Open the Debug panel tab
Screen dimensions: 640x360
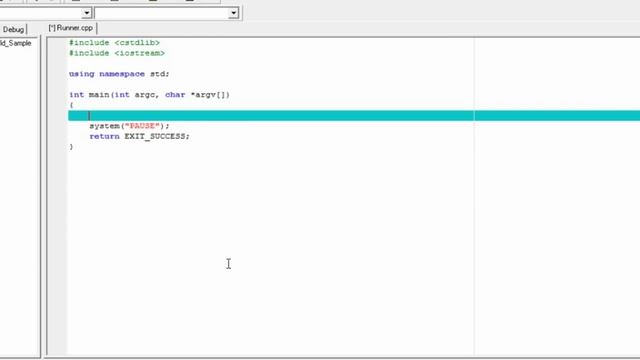pyautogui.click(x=13, y=29)
